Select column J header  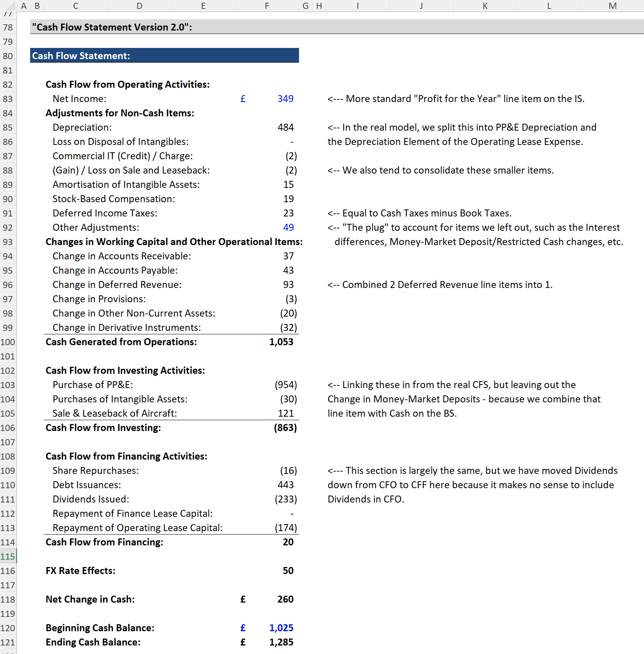[421, 6]
